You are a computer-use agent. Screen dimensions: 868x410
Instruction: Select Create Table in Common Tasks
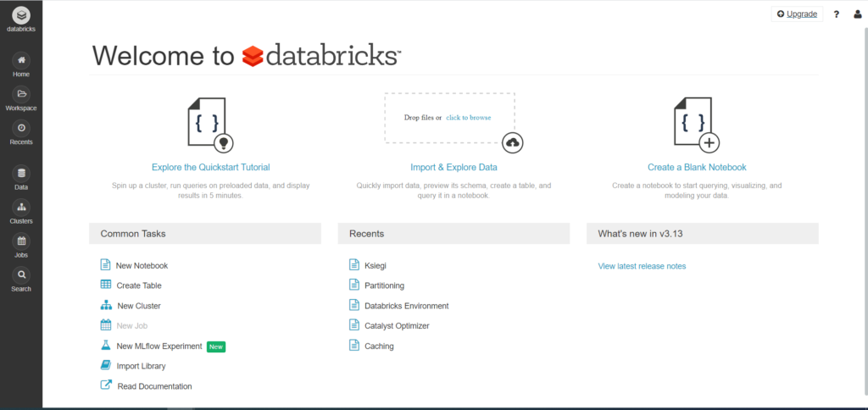tap(139, 285)
